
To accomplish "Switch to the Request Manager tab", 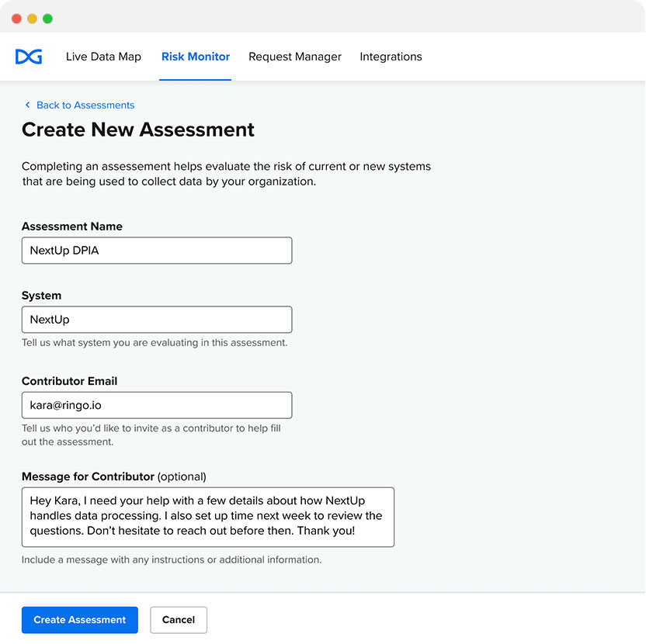I will 295,57.
